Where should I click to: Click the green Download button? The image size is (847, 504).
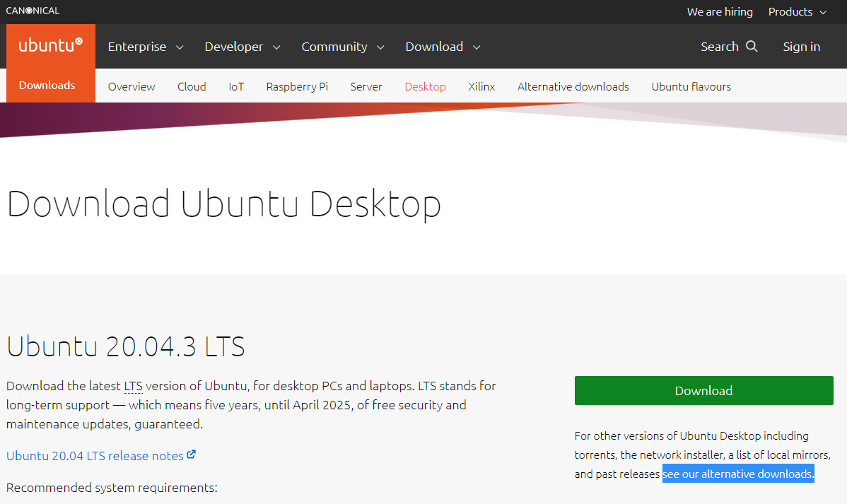tap(704, 391)
